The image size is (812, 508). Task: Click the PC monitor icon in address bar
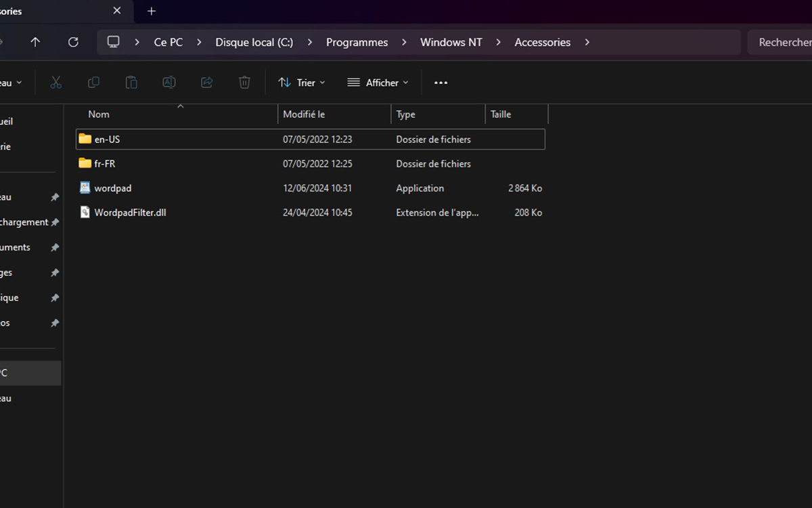coord(113,42)
